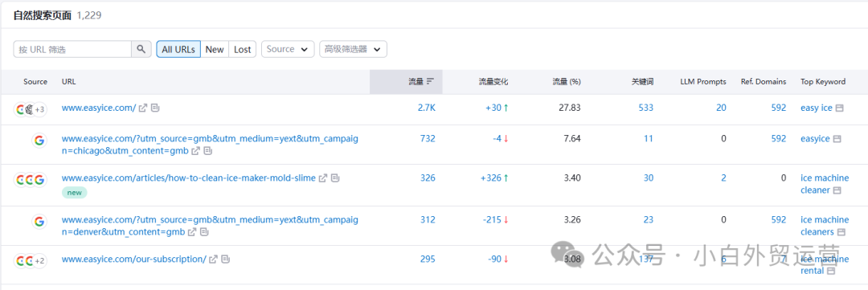Sort by Ref. Domains column header
This screenshot has height=290, width=868.
coord(764,81)
